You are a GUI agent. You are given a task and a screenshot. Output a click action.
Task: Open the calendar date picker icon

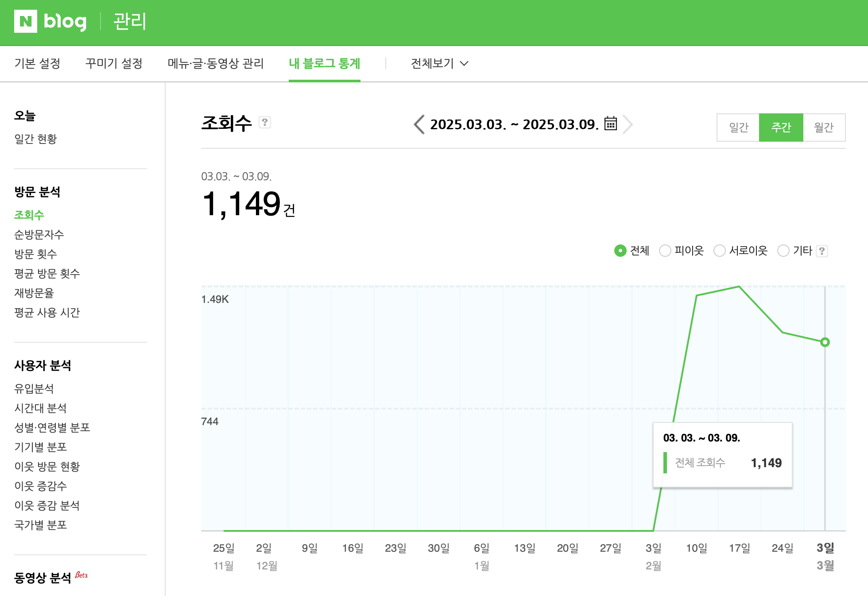(x=611, y=124)
